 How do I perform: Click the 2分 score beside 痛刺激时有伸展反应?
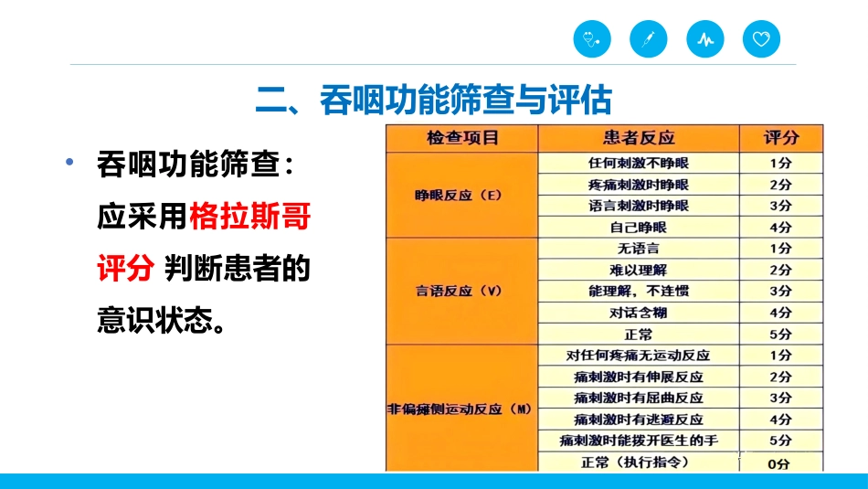click(x=781, y=377)
